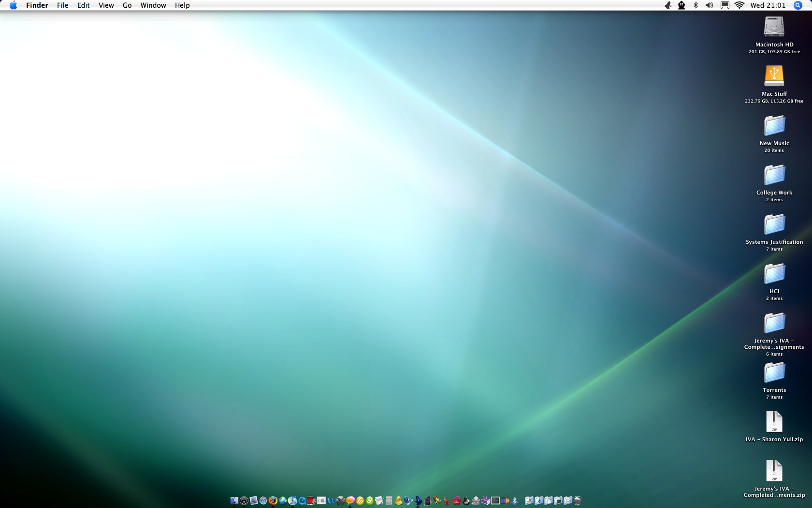Launch Dreamweaver from the Dock
Viewport: 812px width, 508px height.
pos(370,501)
